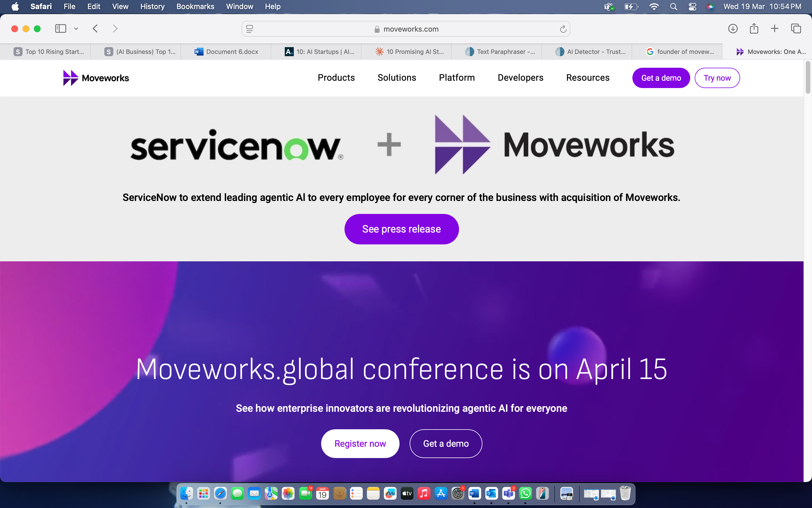This screenshot has height=508, width=812.
Task: Switch to the '10: AI Startups' tab
Action: pos(316,51)
